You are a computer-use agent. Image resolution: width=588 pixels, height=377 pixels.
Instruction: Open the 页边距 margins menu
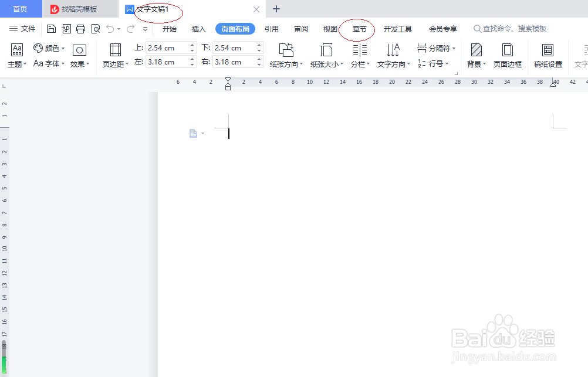click(116, 55)
